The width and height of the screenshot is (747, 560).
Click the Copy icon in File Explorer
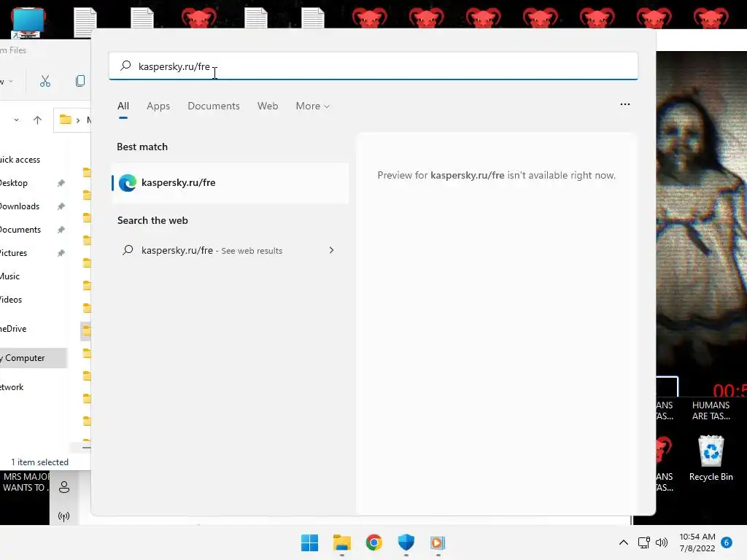(x=80, y=82)
